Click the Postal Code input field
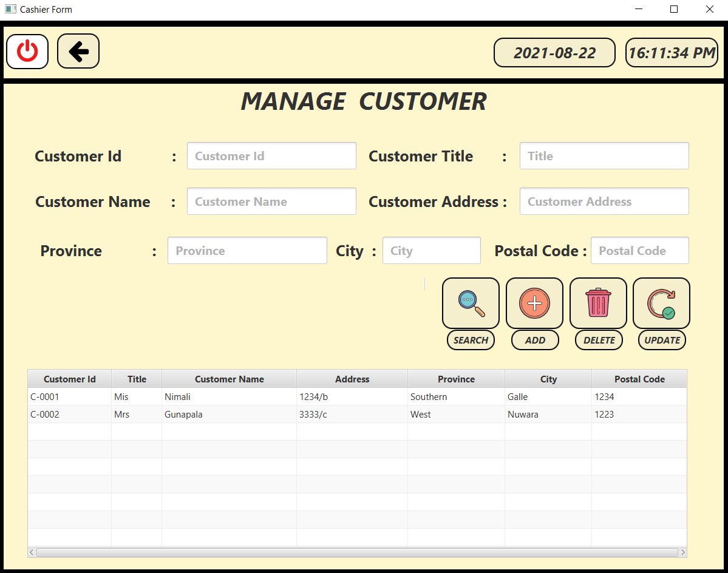 (639, 250)
